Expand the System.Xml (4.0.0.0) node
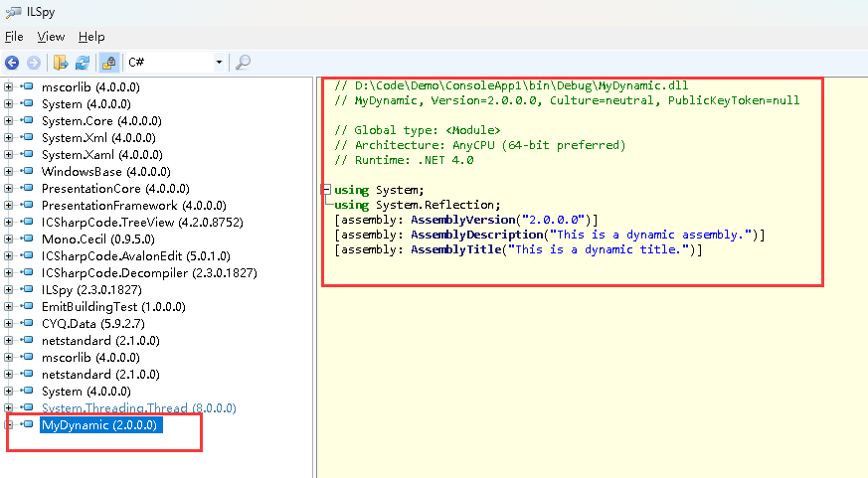868x478 pixels. pyautogui.click(x=8, y=137)
